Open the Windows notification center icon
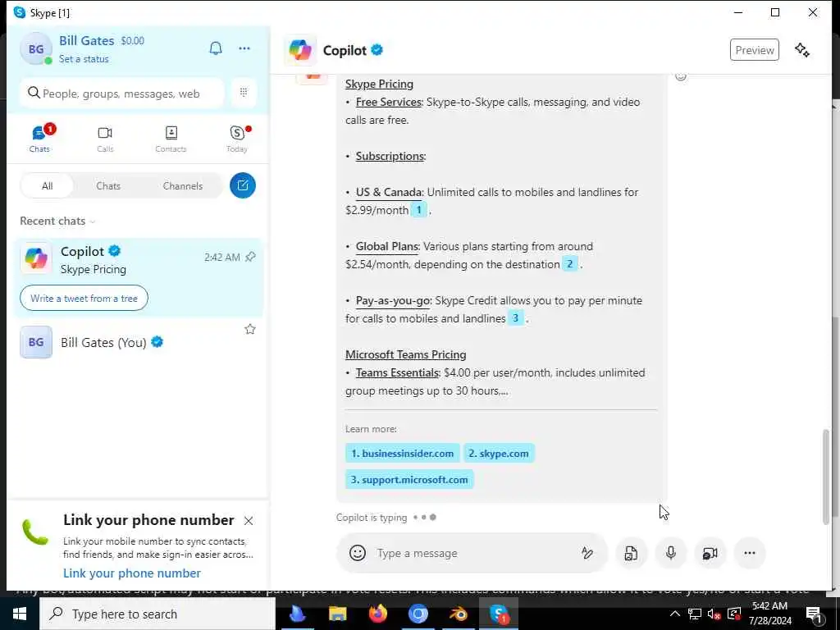Viewport: 840px width, 630px height. 814,614
